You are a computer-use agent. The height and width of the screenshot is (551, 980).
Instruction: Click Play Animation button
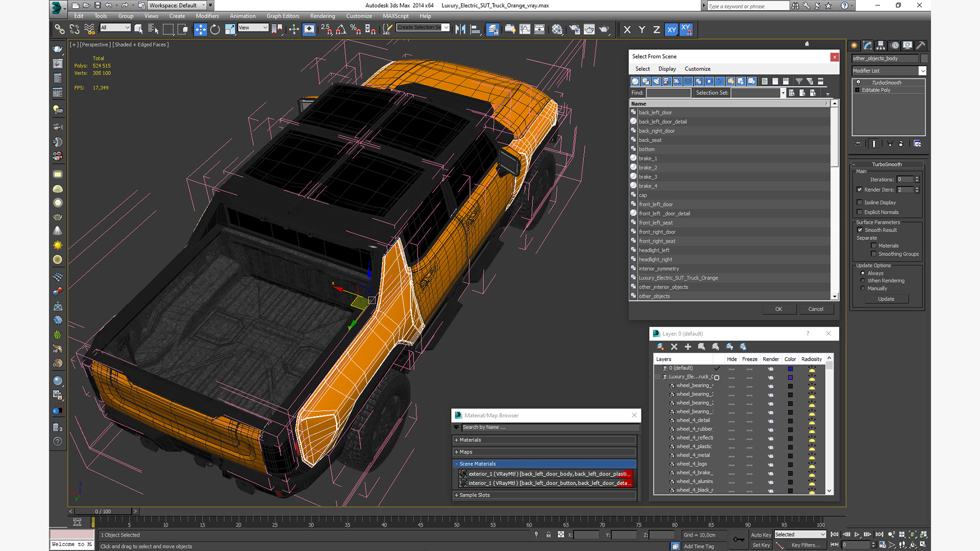click(x=856, y=535)
